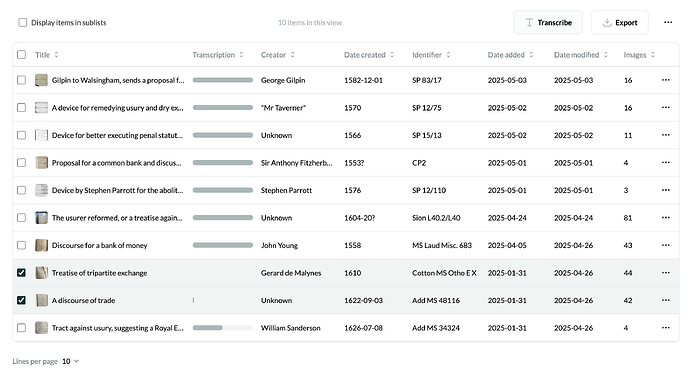Click creator William Sanderson

(290, 328)
